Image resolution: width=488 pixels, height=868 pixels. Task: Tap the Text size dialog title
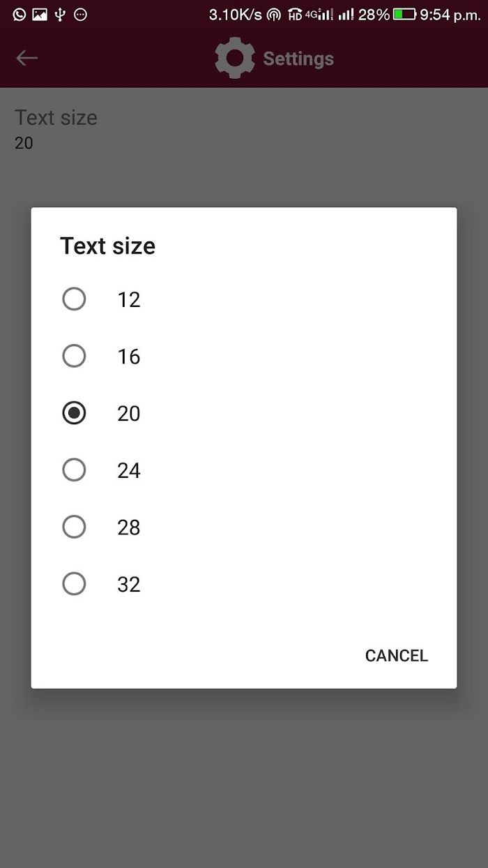point(107,246)
